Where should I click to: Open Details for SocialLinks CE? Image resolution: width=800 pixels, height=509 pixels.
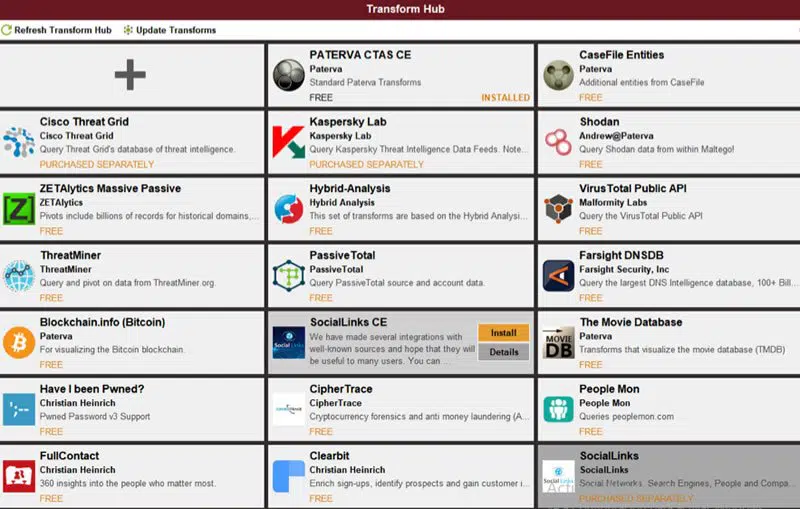[x=504, y=352]
